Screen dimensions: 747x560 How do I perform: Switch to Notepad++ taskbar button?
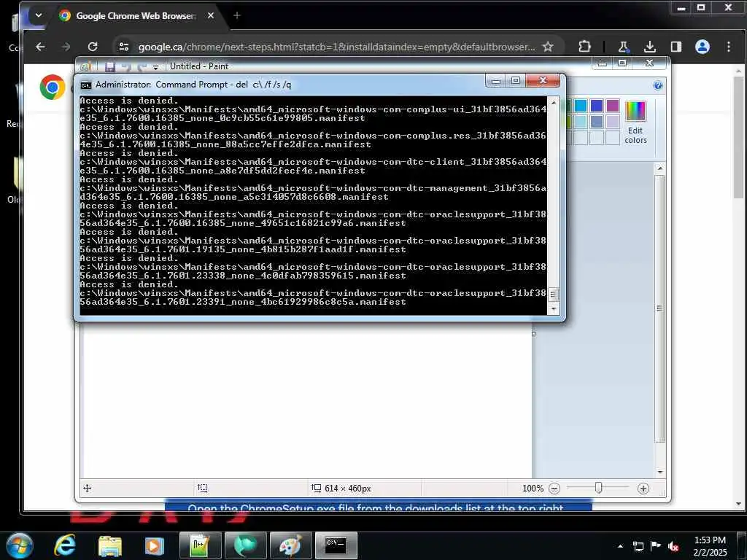(200, 545)
